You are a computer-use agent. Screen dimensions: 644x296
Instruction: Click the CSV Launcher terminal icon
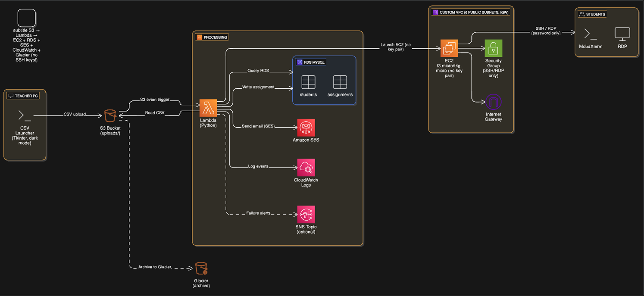click(25, 115)
